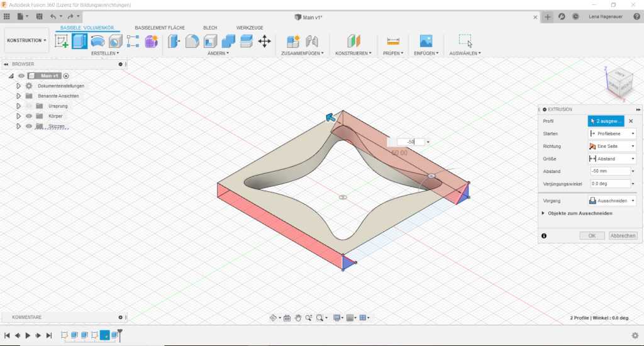Select the Press Pull tool icon
644x346 pixels.
point(174,41)
